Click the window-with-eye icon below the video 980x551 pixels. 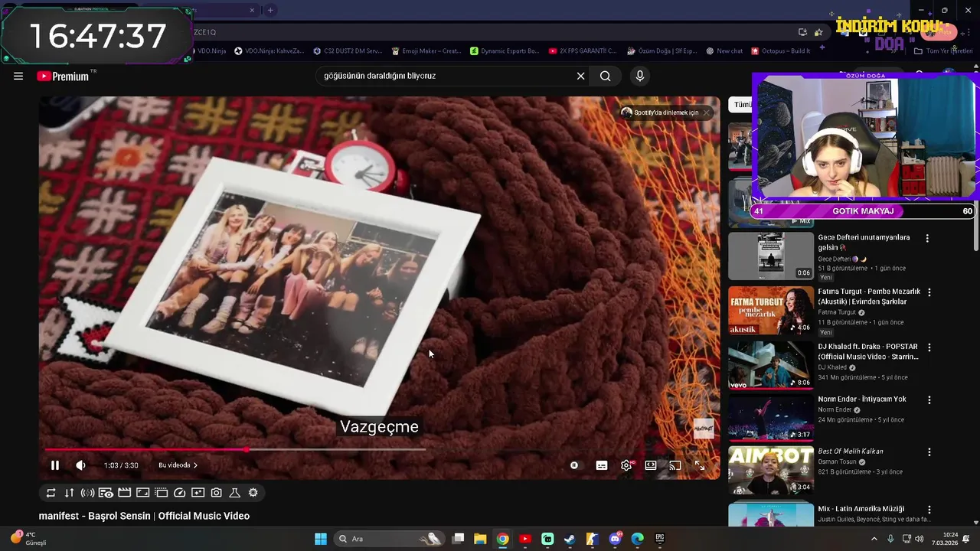(106, 493)
